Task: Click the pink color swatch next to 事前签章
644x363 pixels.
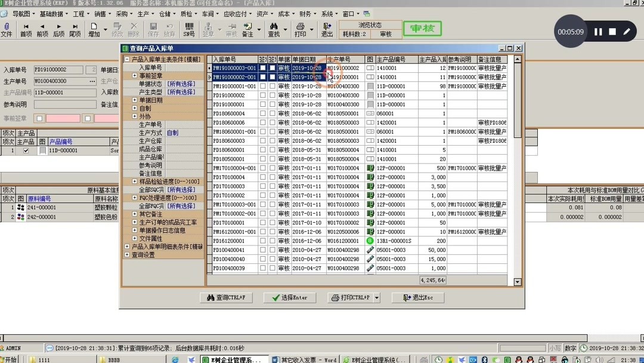Action: pos(63,118)
